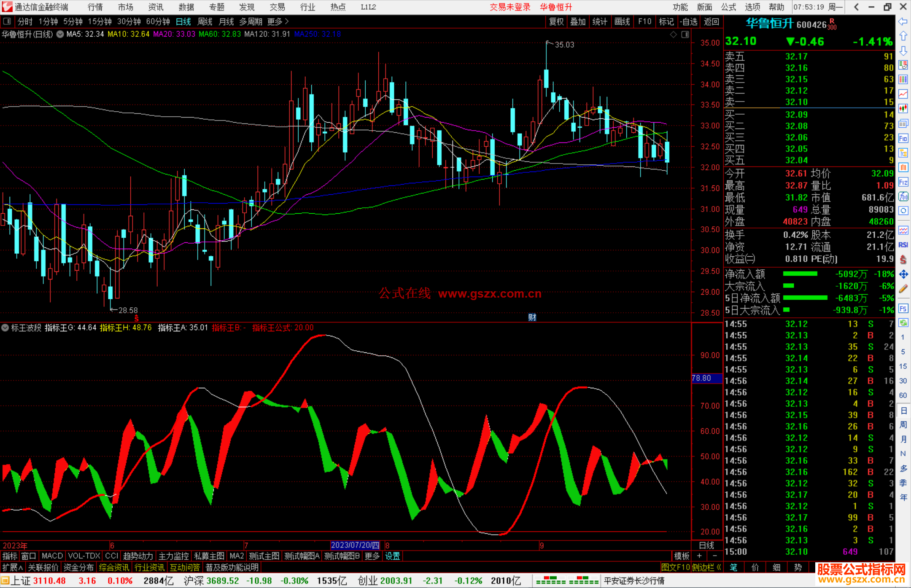Expand the 扩展 panel at bottom left

[x=12, y=567]
